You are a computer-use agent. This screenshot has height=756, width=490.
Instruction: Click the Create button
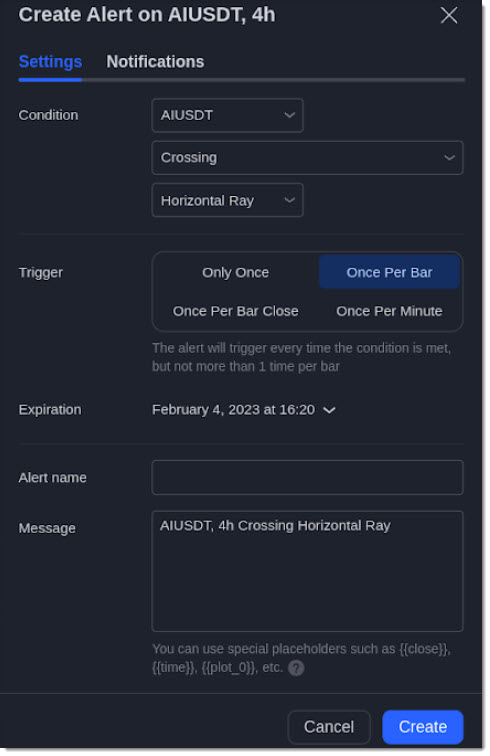(x=422, y=727)
